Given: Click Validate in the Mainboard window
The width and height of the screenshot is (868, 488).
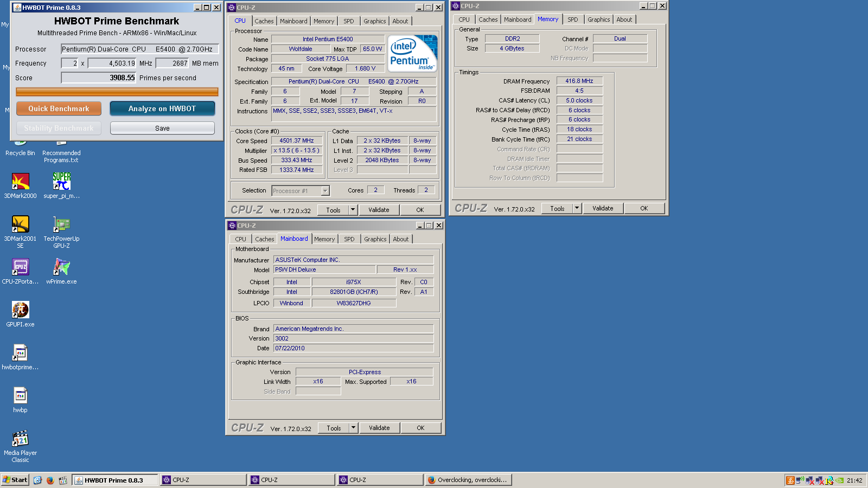Looking at the screenshot, I should tap(379, 428).
